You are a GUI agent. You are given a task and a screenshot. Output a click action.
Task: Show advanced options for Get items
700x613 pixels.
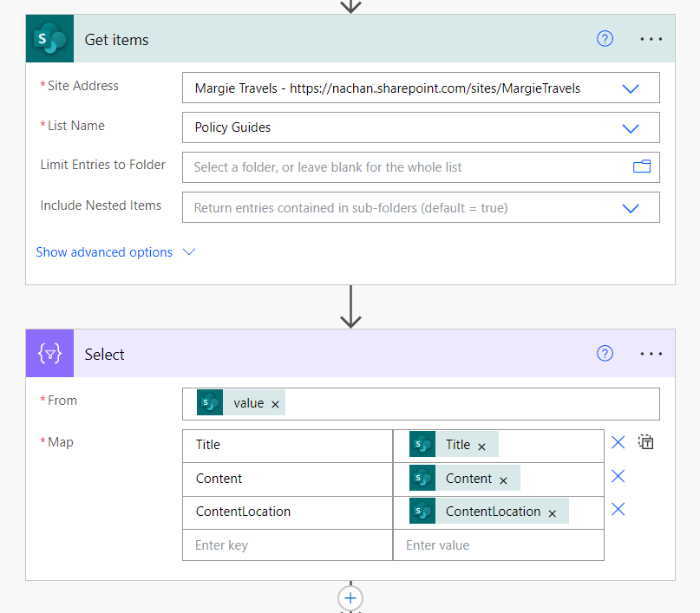click(x=115, y=252)
